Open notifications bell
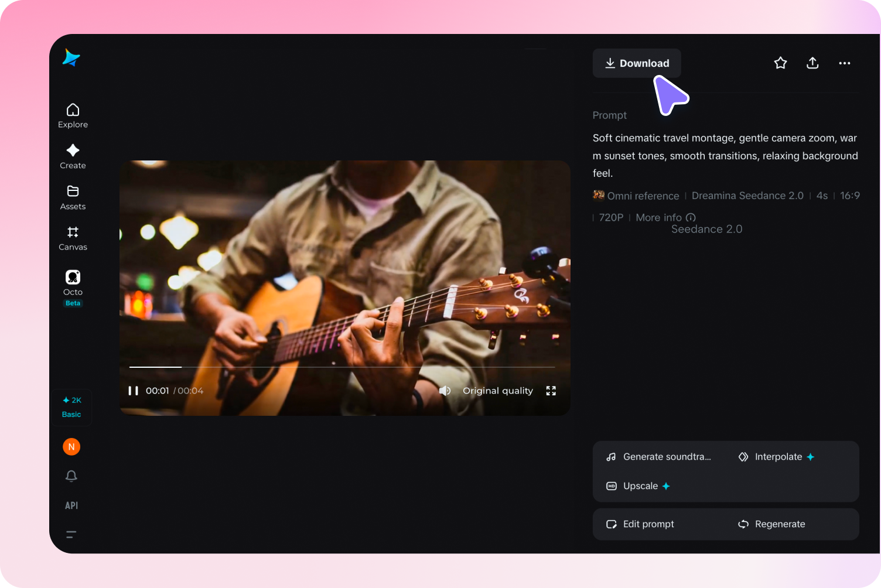 (x=71, y=476)
